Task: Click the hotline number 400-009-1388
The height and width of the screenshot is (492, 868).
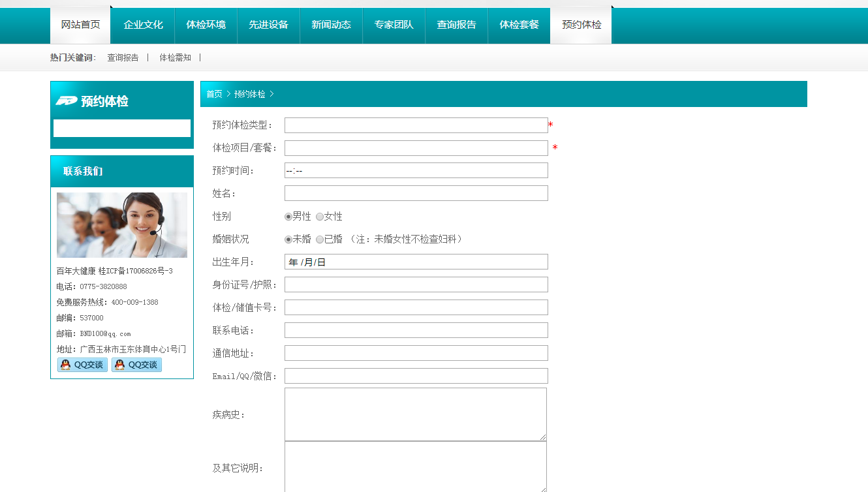Action: 134,302
